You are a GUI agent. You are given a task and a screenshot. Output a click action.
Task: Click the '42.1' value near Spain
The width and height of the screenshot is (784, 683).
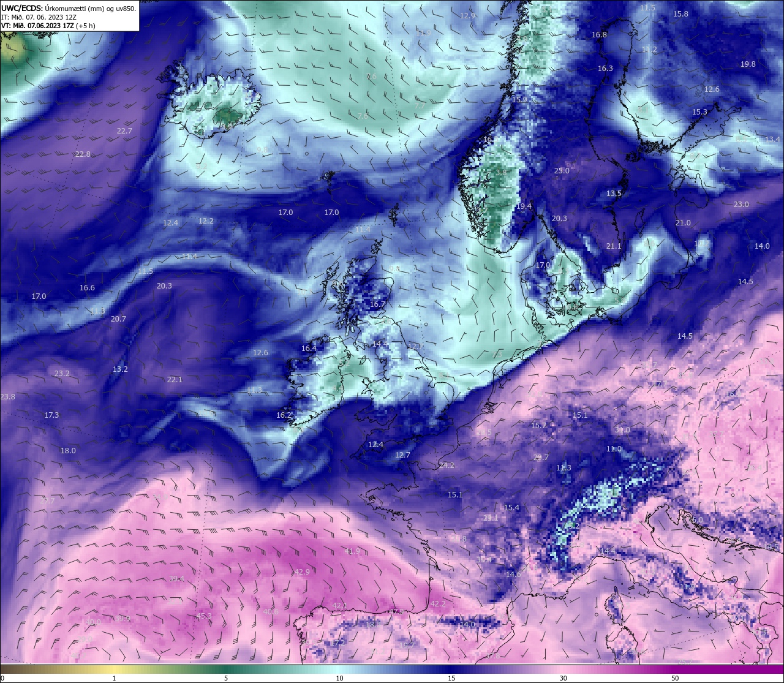(x=340, y=606)
